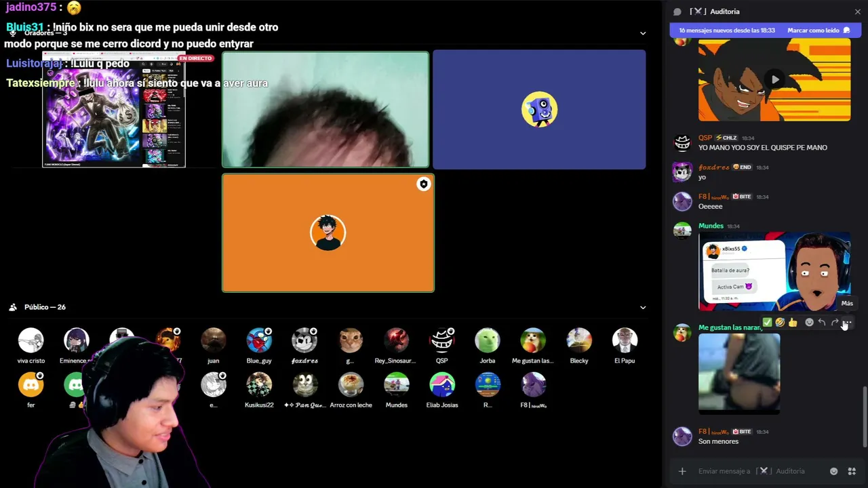This screenshot has width=868, height=488.
Task: Open Kusikusi22's audience avatar
Action: [x=259, y=385]
